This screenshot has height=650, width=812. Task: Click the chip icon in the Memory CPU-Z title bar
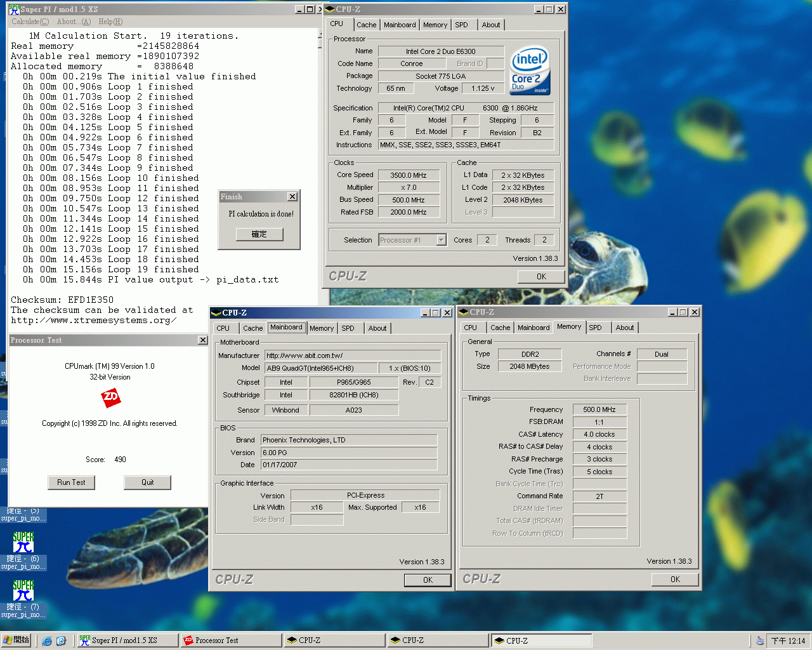click(464, 312)
